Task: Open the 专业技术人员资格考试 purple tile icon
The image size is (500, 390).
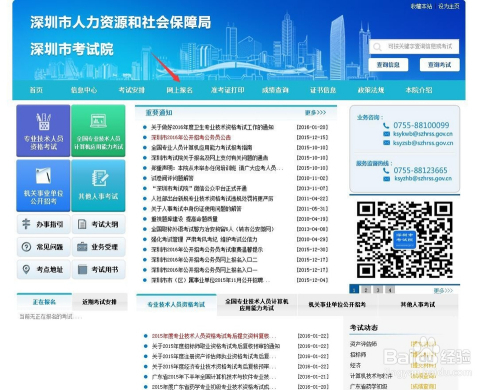Action: click(x=43, y=122)
